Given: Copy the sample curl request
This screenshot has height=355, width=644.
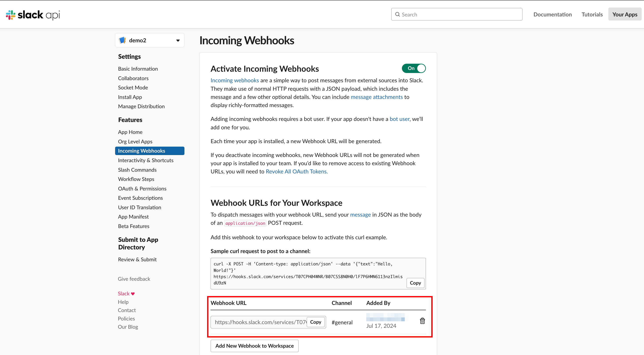Looking at the screenshot, I should click(x=415, y=283).
